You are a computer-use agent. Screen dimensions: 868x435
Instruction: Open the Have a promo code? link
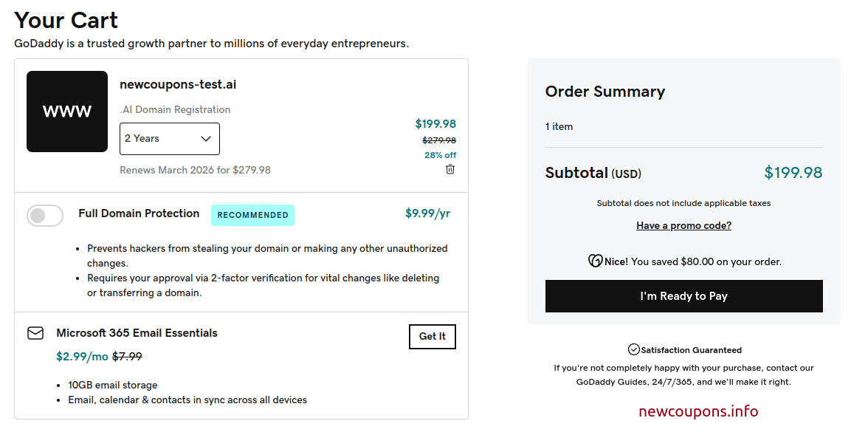(x=683, y=225)
